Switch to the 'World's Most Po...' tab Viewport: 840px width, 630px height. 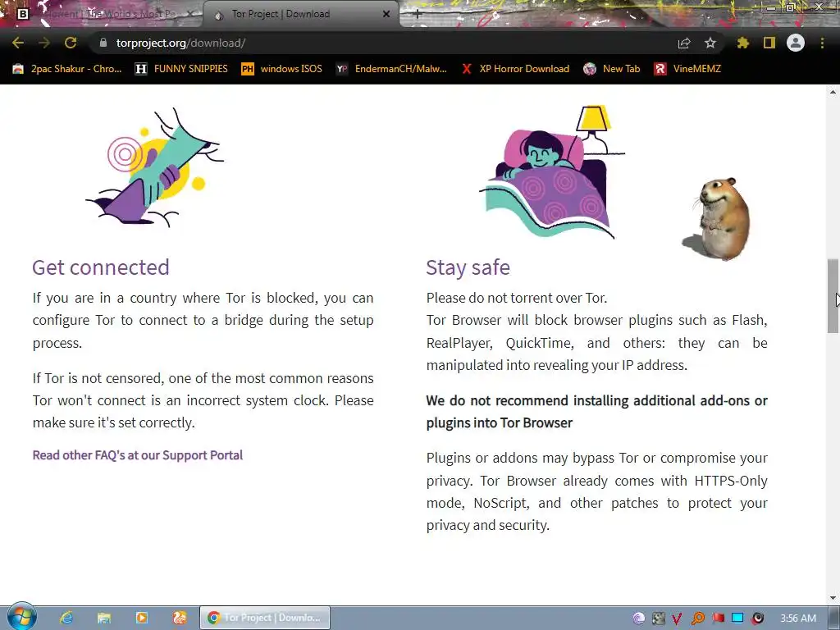[x=107, y=14]
